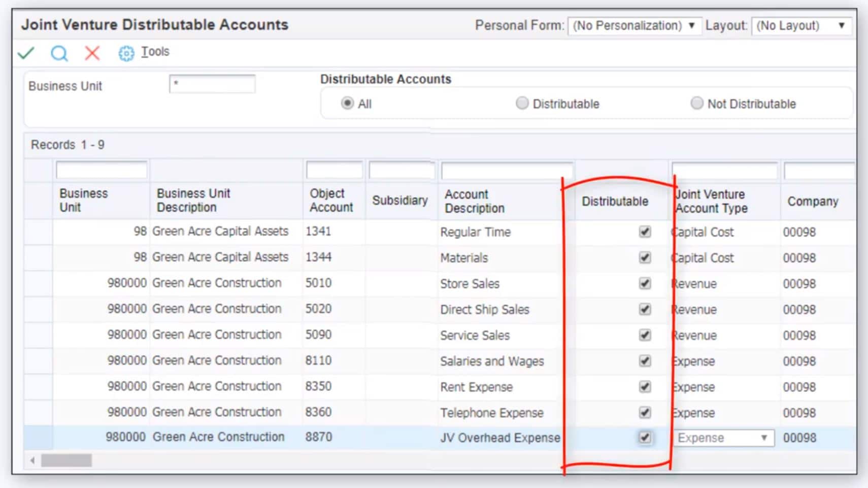Click the gear icon next to Tools
The height and width of the screenshot is (488, 868).
coord(125,53)
